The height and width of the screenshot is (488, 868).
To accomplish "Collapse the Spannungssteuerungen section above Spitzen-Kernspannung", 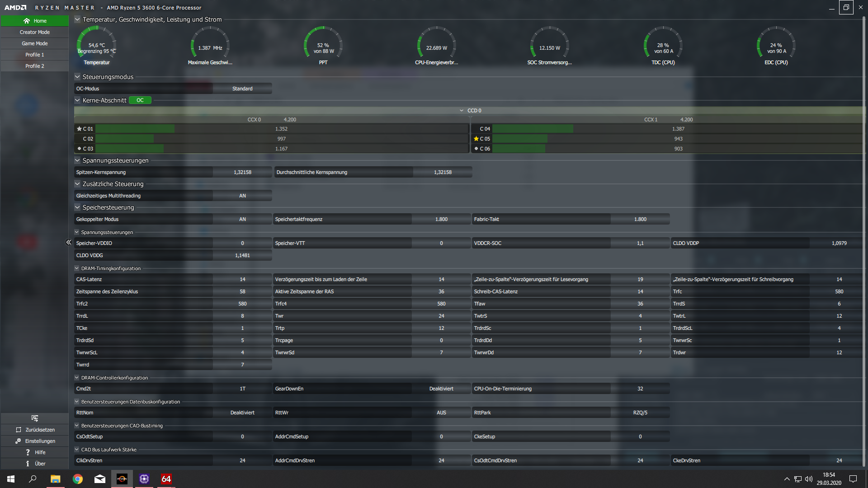I will (x=77, y=160).
